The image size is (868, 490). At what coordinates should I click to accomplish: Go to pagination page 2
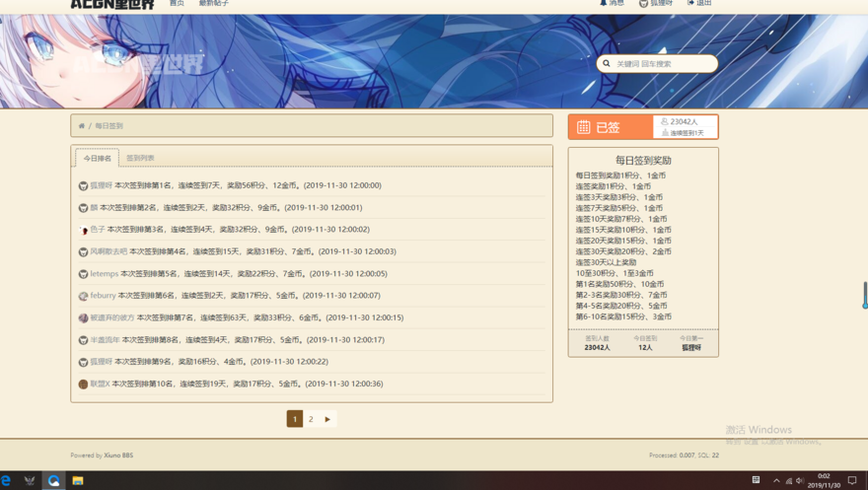coord(311,419)
